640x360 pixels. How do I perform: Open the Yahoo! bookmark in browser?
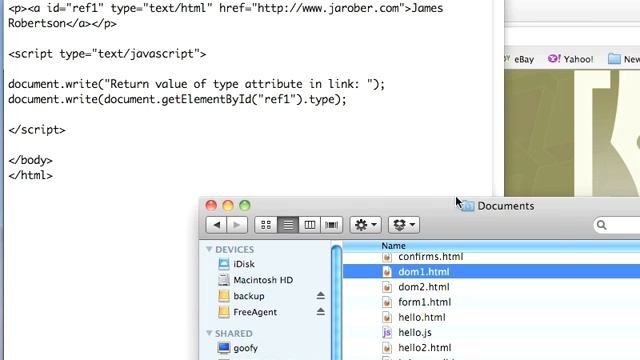click(571, 59)
